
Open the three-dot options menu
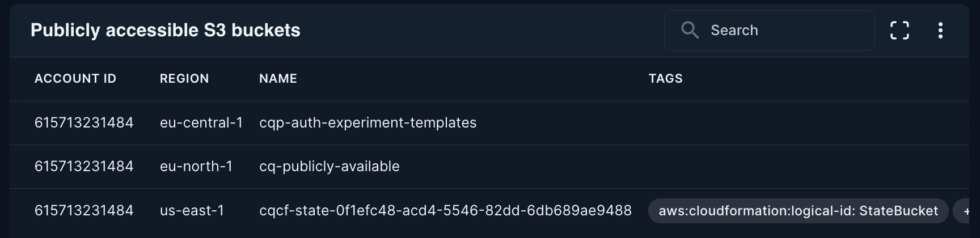point(940,30)
